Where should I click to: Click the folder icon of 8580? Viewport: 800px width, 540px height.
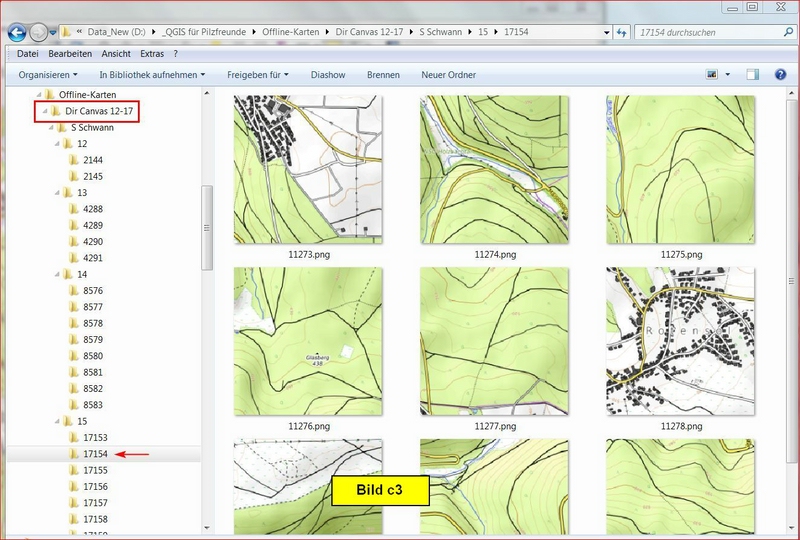pyautogui.click(x=74, y=356)
